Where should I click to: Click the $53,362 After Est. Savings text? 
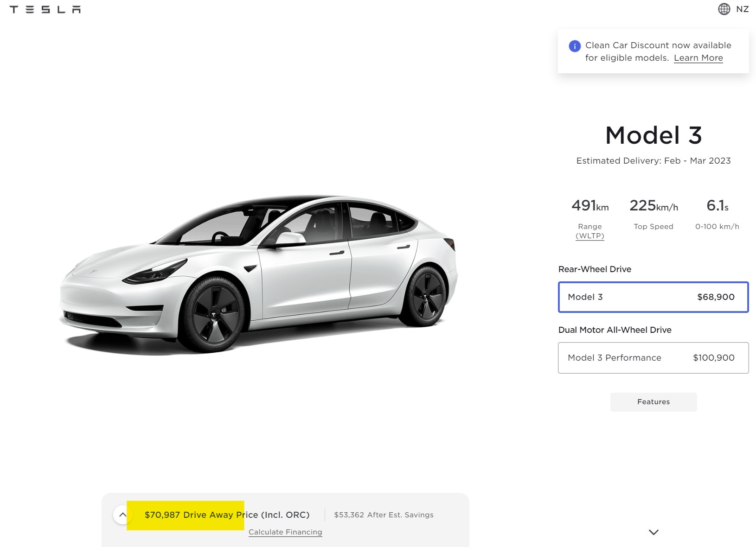click(x=384, y=515)
